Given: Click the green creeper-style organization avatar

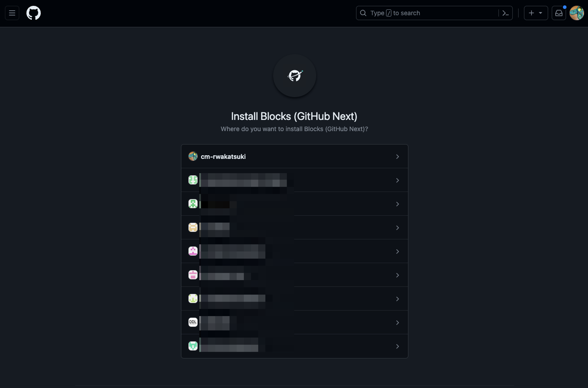Looking at the screenshot, I should coord(193,204).
